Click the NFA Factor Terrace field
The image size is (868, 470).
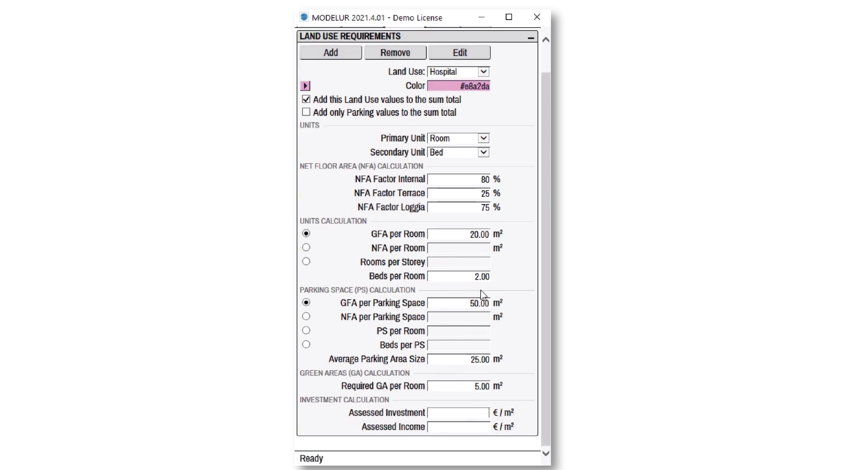pyautogui.click(x=459, y=193)
